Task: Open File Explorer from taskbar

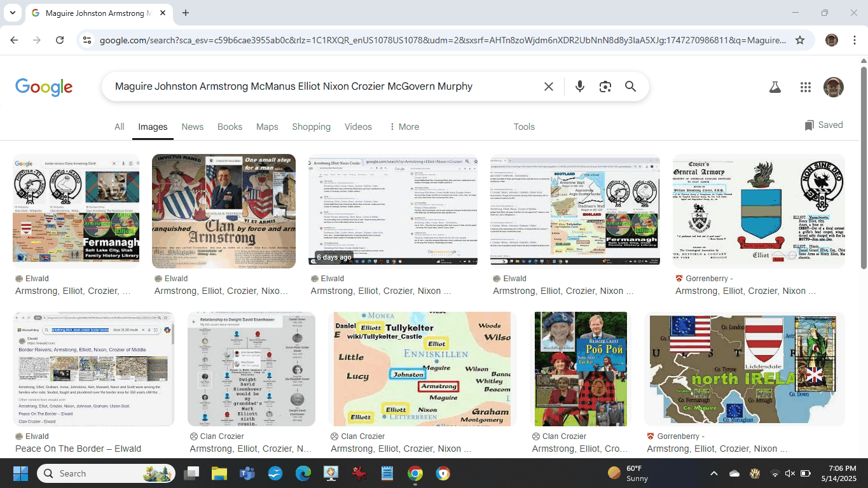Action: (x=219, y=473)
